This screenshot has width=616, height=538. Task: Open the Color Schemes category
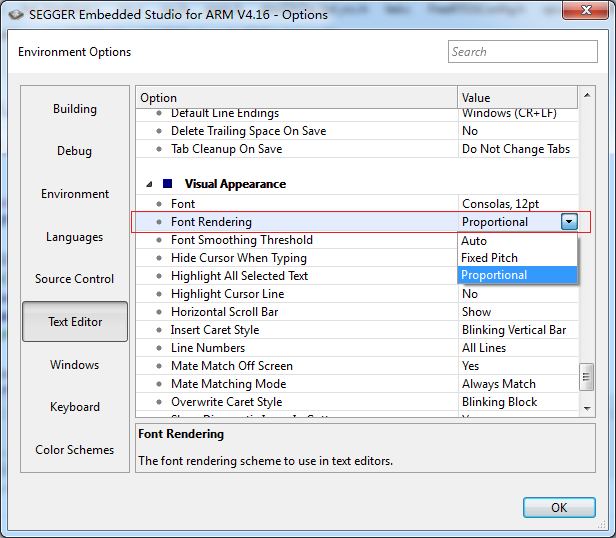tap(75, 450)
